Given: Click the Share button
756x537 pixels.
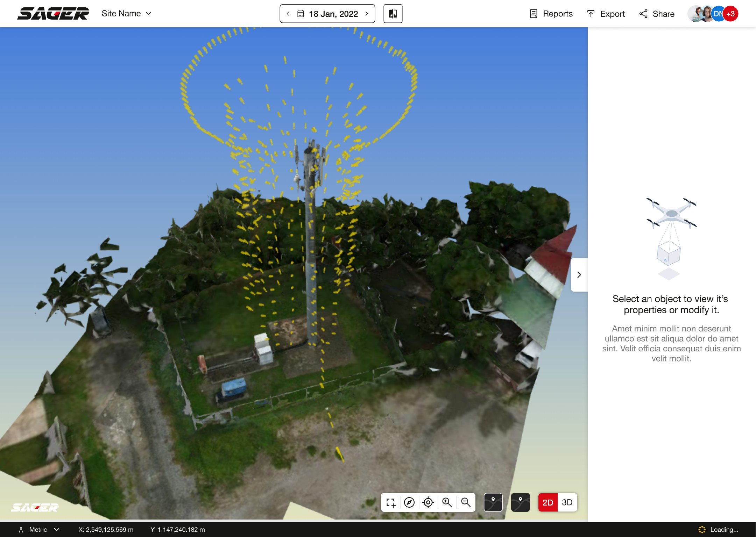Looking at the screenshot, I should coord(657,14).
